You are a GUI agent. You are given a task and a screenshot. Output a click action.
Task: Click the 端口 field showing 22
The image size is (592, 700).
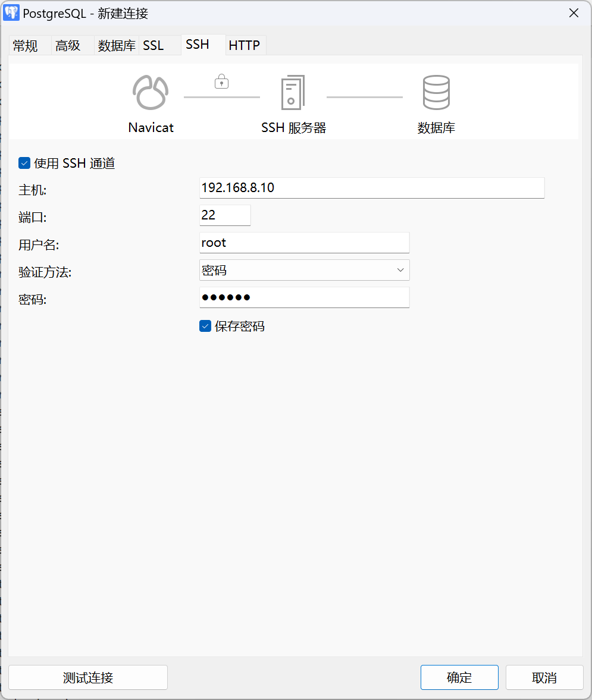[x=225, y=215]
